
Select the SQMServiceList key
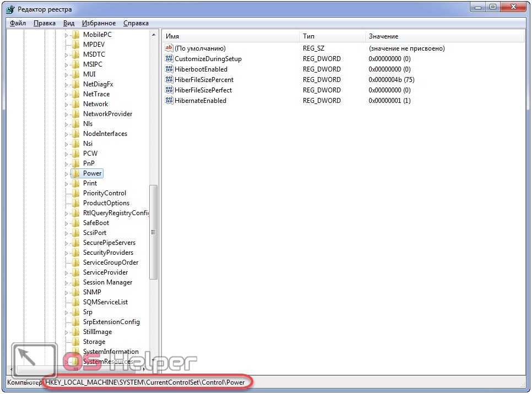coord(105,302)
